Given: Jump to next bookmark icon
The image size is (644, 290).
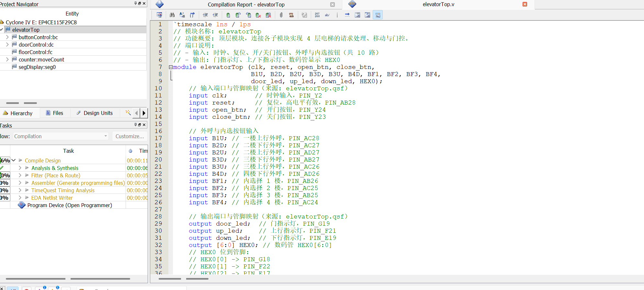Looking at the screenshot, I should pos(238,15).
